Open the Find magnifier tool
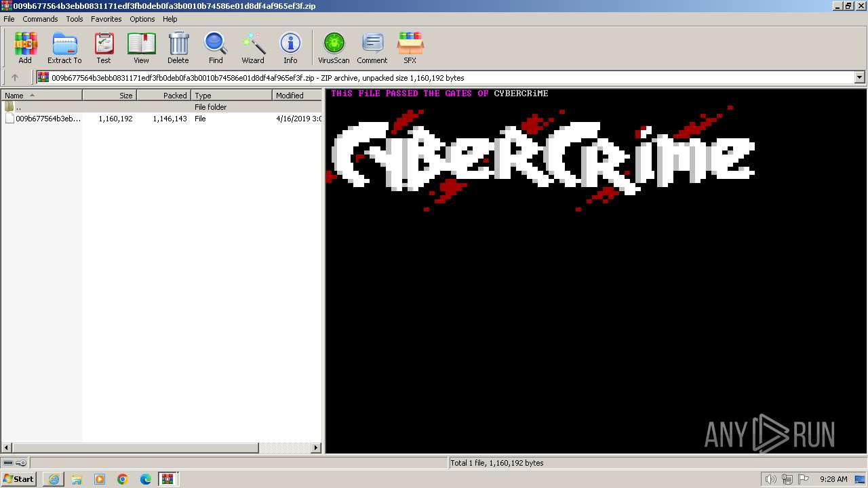The height and width of the screenshot is (488, 868). (x=216, y=47)
